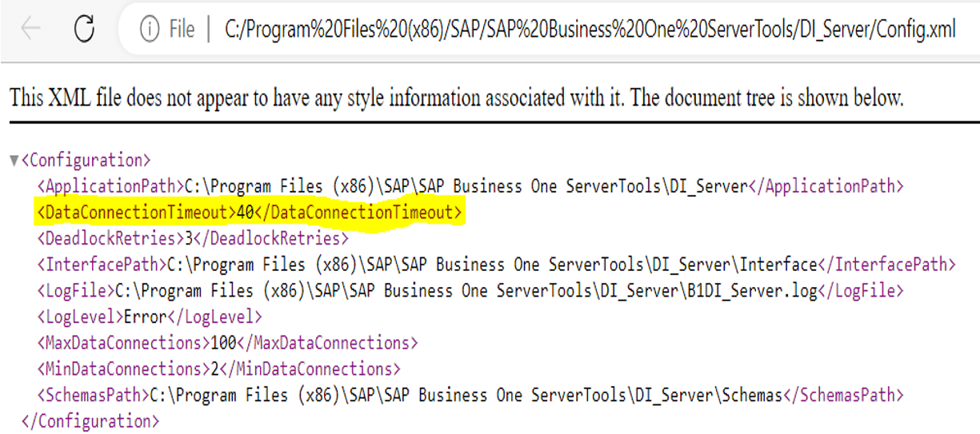Click the value 100 in MaxDataConnections
Screen dimensions: 980x434
click(222, 343)
